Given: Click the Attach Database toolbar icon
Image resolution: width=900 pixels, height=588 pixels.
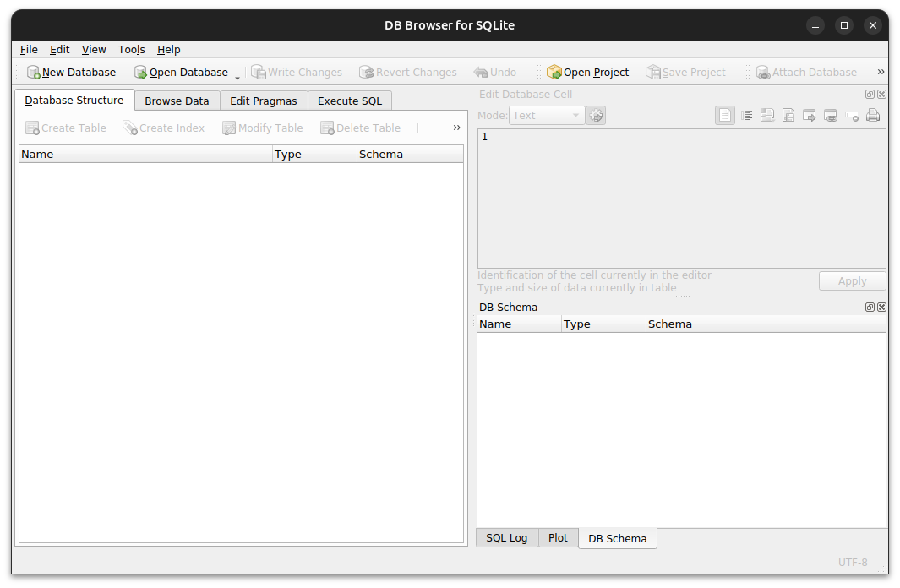Looking at the screenshot, I should pyautogui.click(x=761, y=73).
